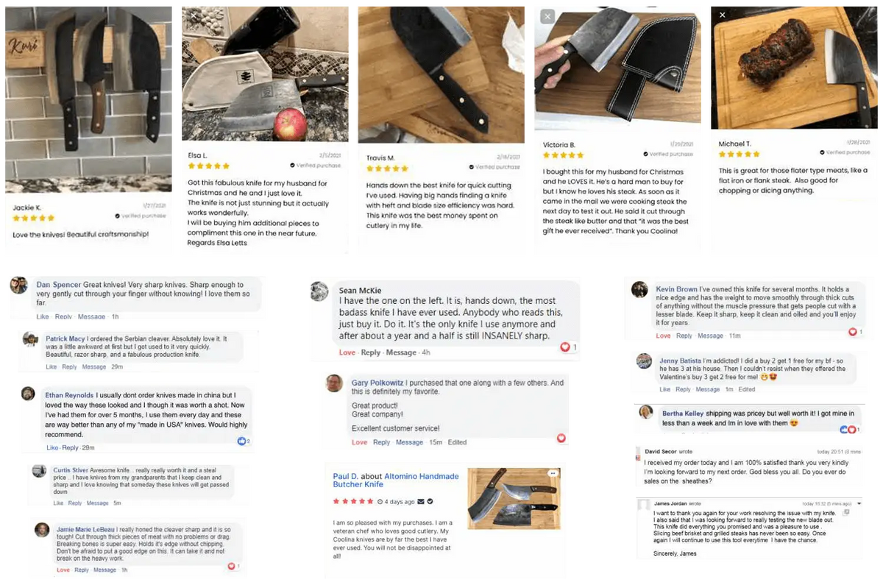Message Jenny Batista from her comment
Viewport: 883px width, 588px height.
(707, 389)
